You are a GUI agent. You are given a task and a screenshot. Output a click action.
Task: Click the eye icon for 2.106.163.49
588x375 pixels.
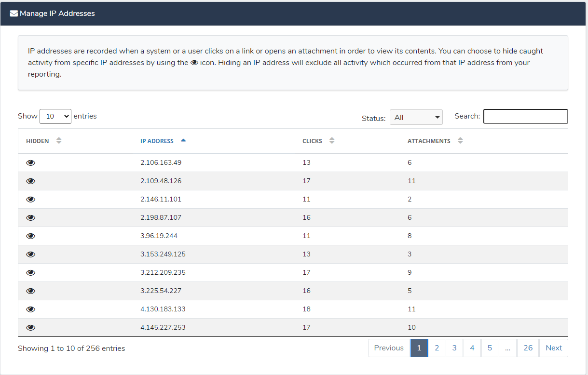click(30, 162)
